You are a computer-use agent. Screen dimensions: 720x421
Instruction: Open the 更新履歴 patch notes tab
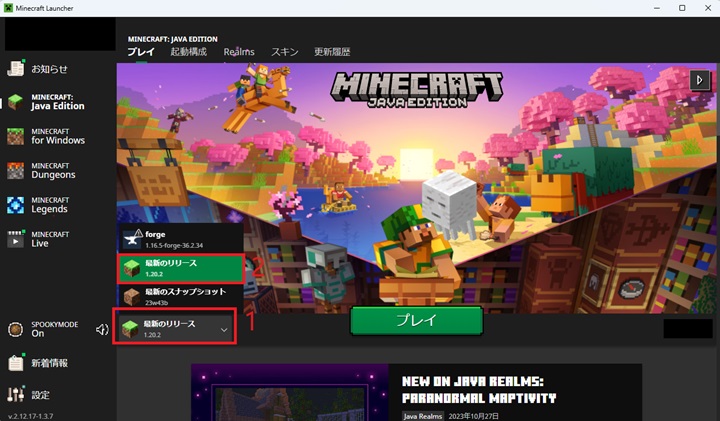(x=332, y=52)
